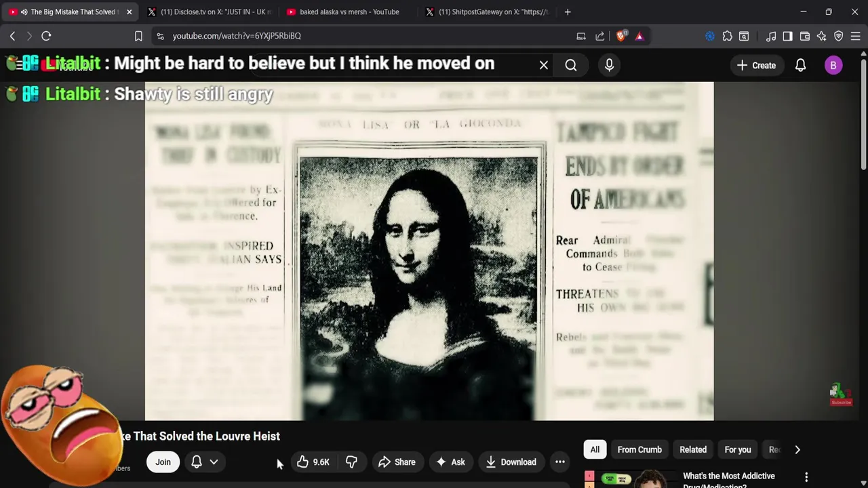Toggle the browser sidebar panel

(787, 36)
